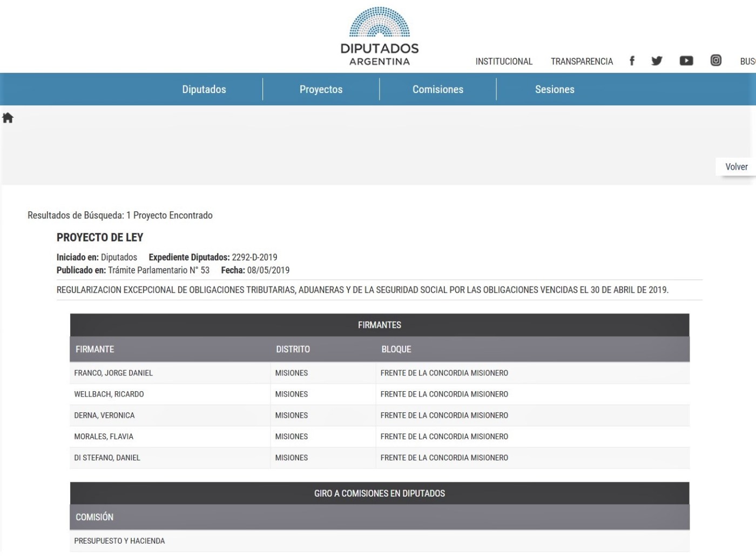Image resolution: width=756 pixels, height=556 pixels.
Task: Select the Sesiones menu item
Action: (555, 90)
